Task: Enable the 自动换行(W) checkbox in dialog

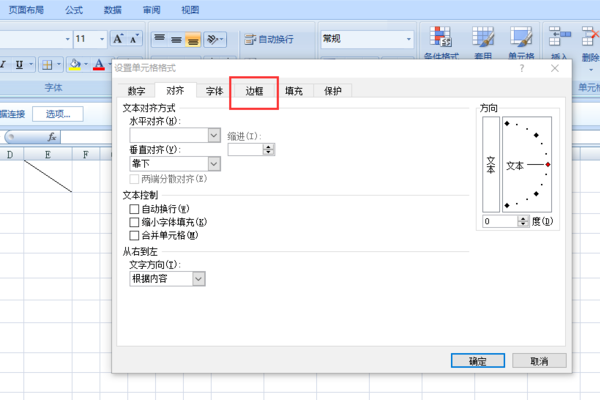Action: [x=134, y=209]
